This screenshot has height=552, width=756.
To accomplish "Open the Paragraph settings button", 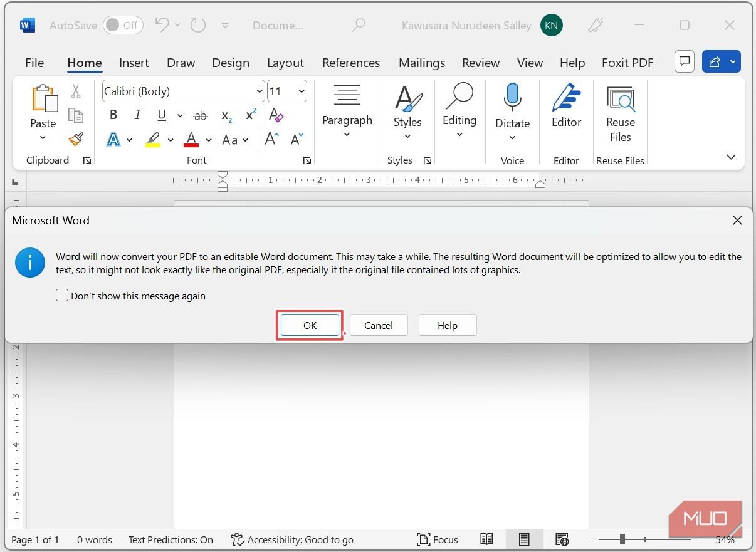I will (347, 111).
